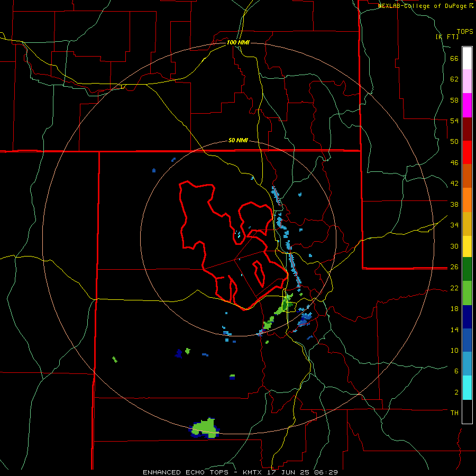The width and height of the screenshot is (476, 476).
Task: Select the bright red legend swatch
Action: tap(467, 152)
